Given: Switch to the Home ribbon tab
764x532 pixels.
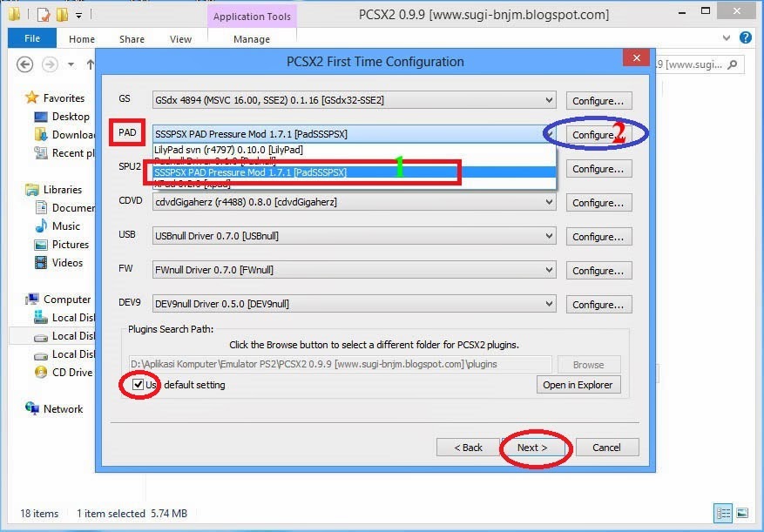Looking at the screenshot, I should (81, 39).
